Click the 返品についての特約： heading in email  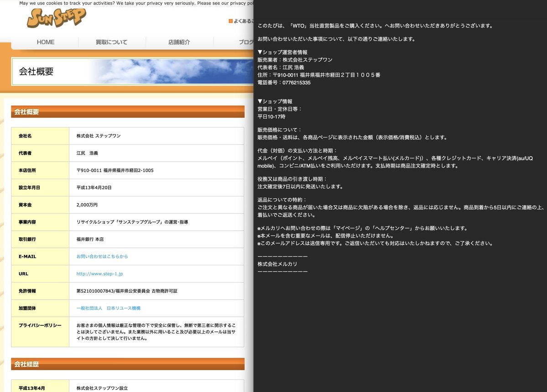[282, 200]
